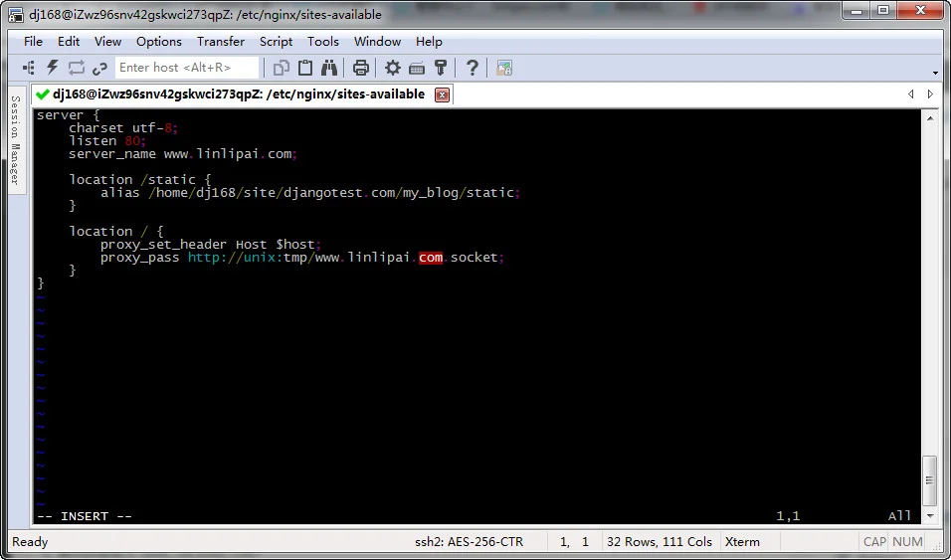Minimize the SecureCRT window
This screenshot has width=951, height=560.
[x=856, y=10]
